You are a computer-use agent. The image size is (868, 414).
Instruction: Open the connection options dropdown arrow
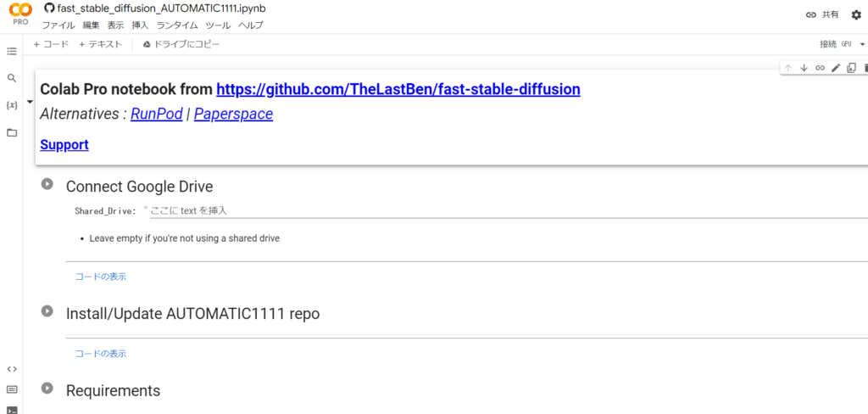click(862, 44)
